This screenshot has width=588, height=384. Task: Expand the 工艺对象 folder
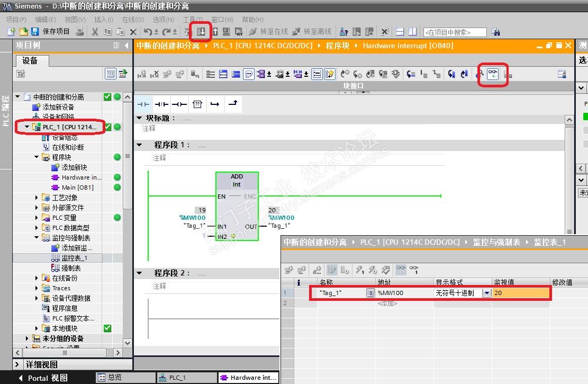pos(37,198)
